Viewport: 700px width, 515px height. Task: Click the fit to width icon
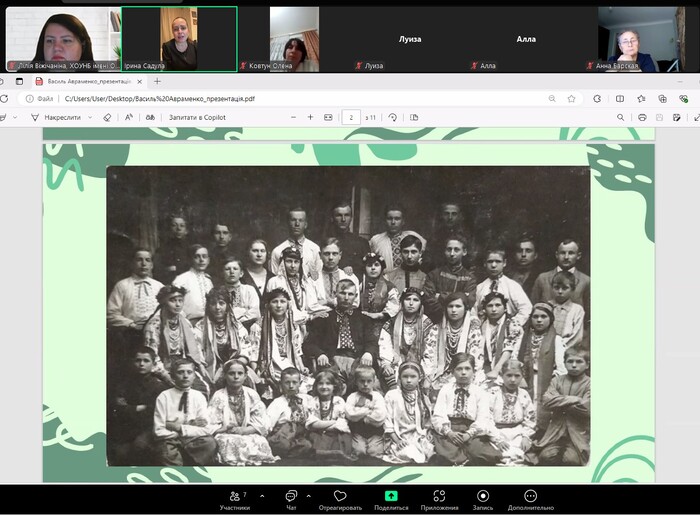(x=328, y=117)
